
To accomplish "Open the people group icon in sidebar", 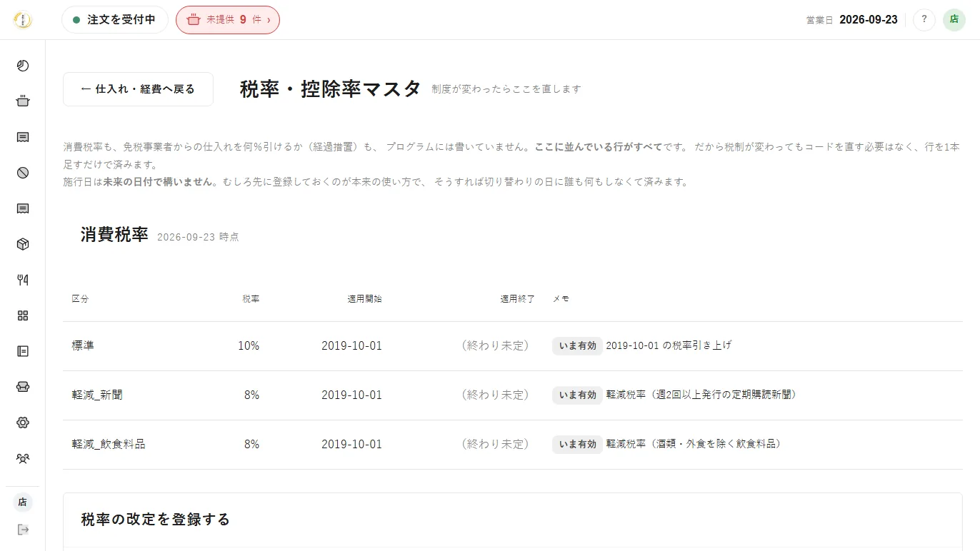I will [23, 458].
